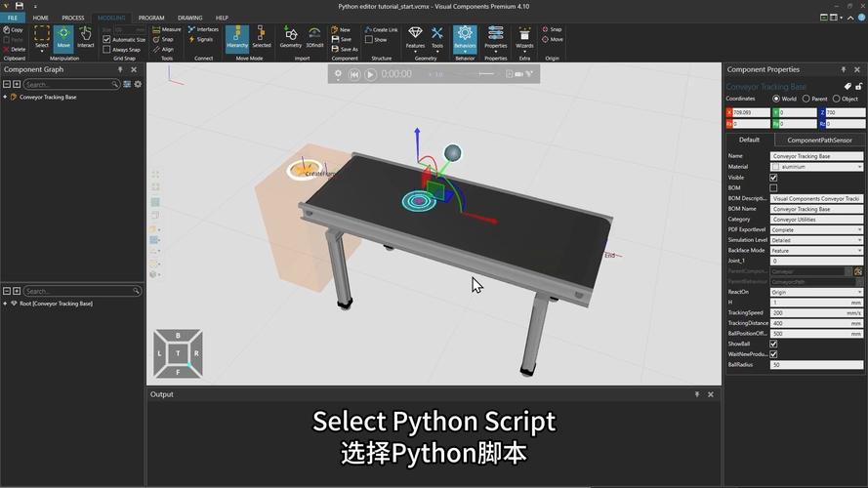Open the HELP ribbon tab
Viewport: 868px width, 488px height.
click(222, 18)
